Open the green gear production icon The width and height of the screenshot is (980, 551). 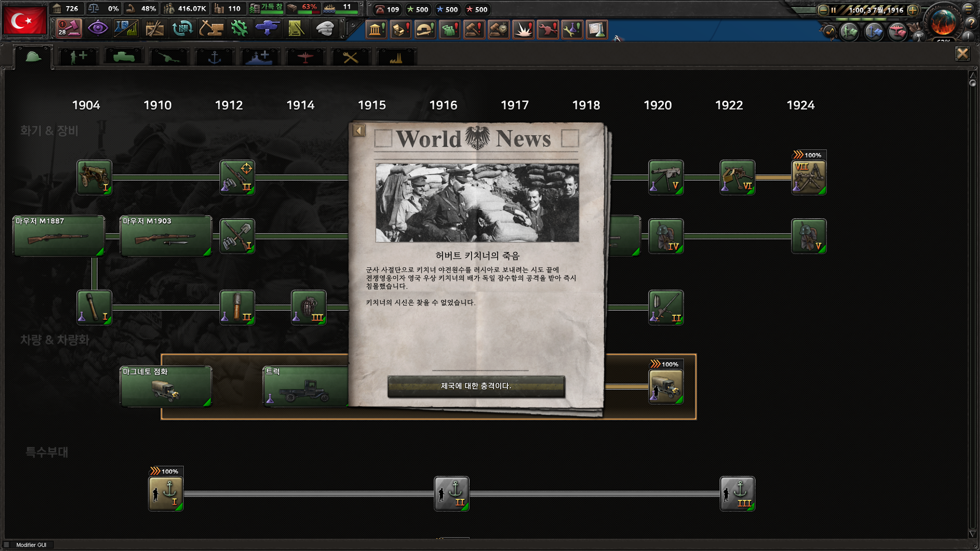239,28
